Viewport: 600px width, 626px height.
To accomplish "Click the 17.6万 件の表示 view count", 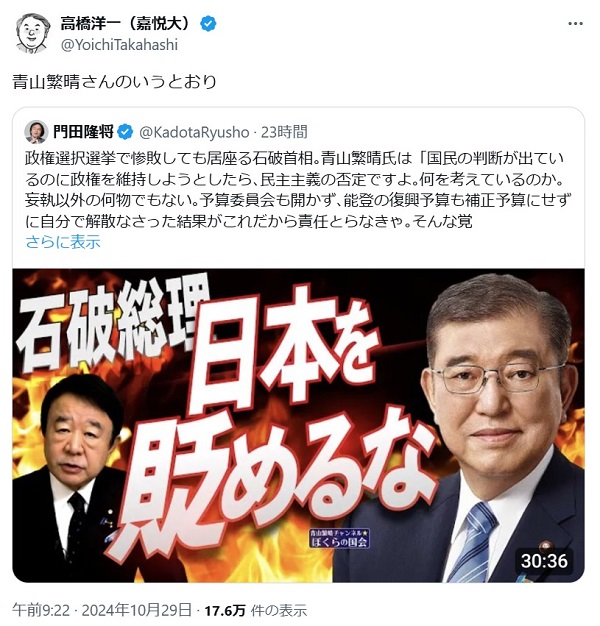I will point(256,610).
